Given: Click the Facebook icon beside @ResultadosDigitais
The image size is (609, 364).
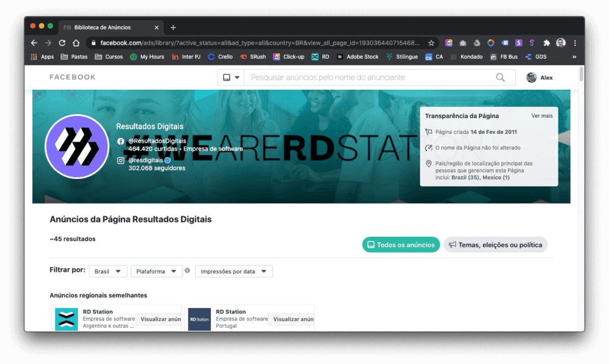Looking at the screenshot, I should pos(121,142).
